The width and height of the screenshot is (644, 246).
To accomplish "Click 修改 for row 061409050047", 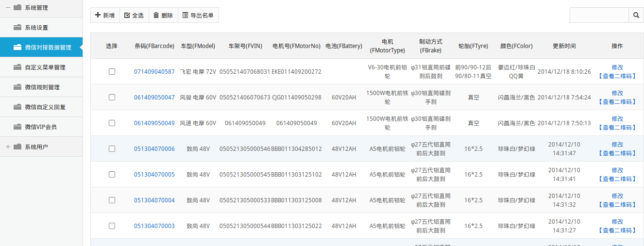I will (617, 93).
